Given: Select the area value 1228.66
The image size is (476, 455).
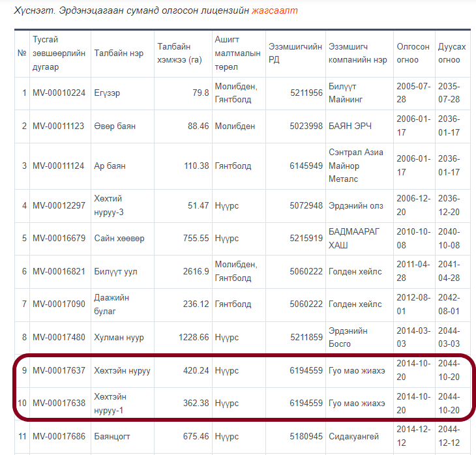Looking at the screenshot, I should [194, 337].
